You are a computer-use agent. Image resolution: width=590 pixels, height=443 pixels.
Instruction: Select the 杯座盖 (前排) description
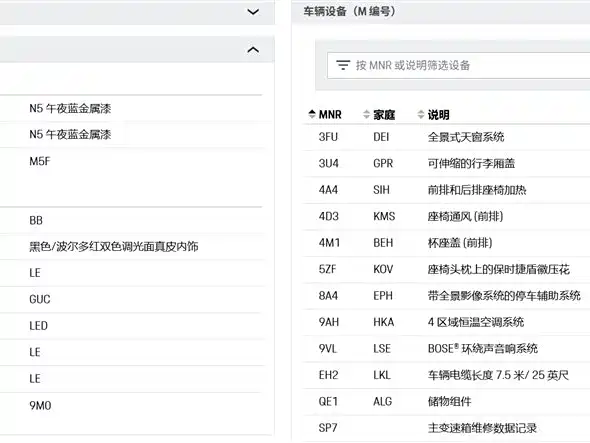point(460,243)
